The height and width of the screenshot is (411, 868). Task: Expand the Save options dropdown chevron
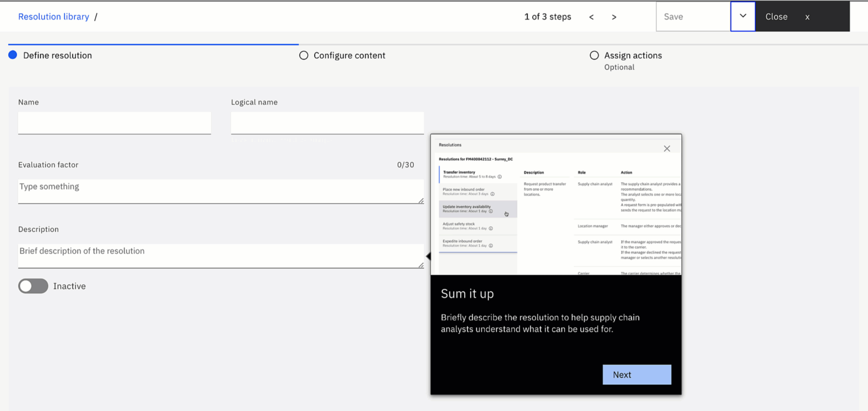(743, 16)
